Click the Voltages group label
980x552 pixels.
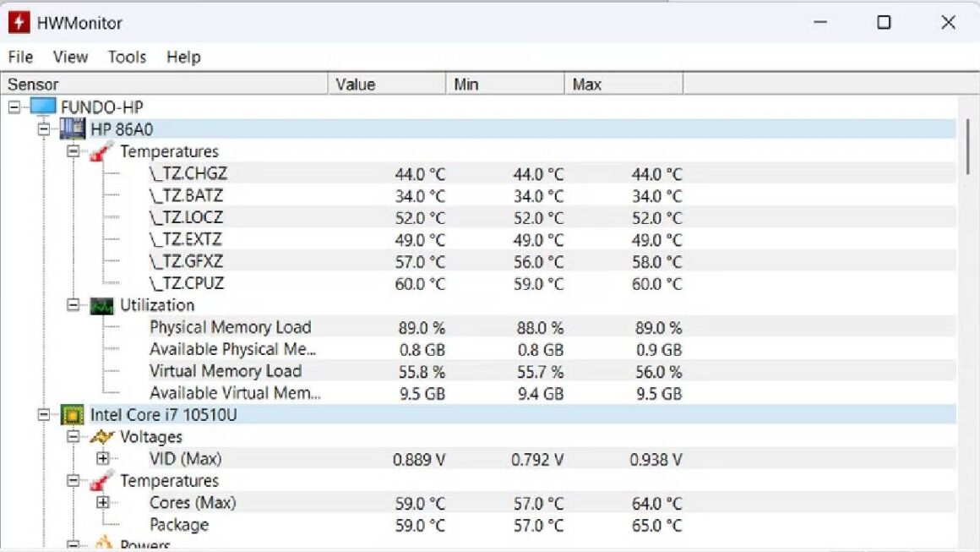(x=150, y=437)
